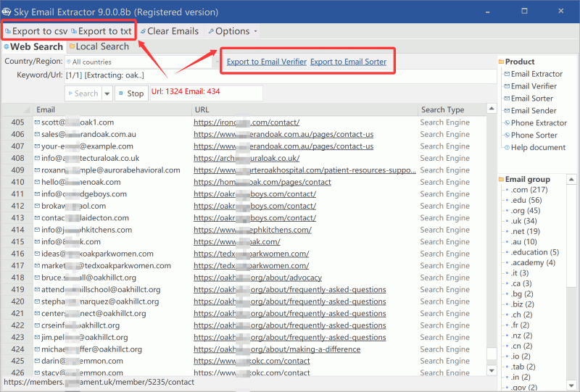Click the Export to csv icon

point(8,31)
